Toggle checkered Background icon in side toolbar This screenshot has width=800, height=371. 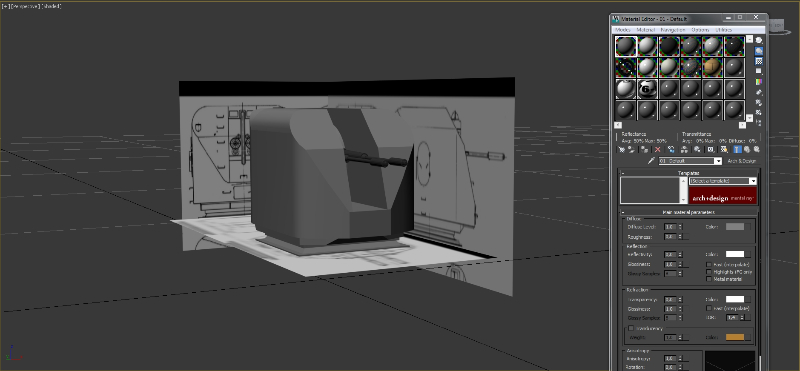pos(759,61)
